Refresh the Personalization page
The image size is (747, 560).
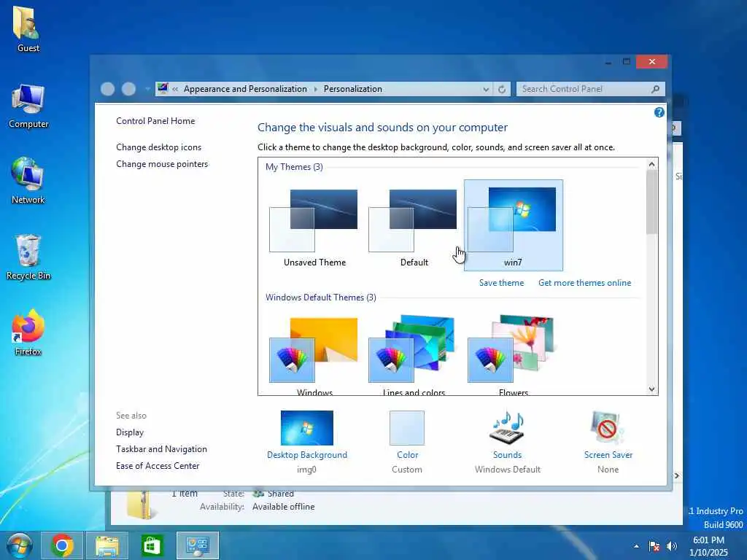502,89
